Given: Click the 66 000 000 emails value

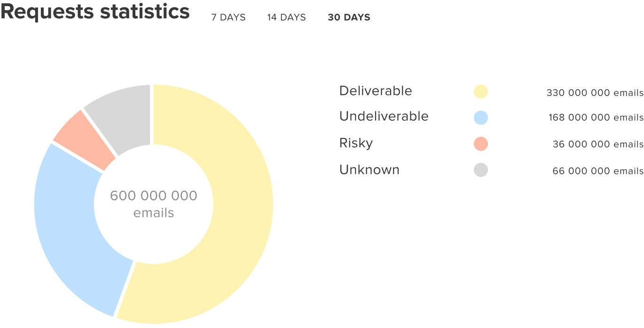Looking at the screenshot, I should 598,171.
